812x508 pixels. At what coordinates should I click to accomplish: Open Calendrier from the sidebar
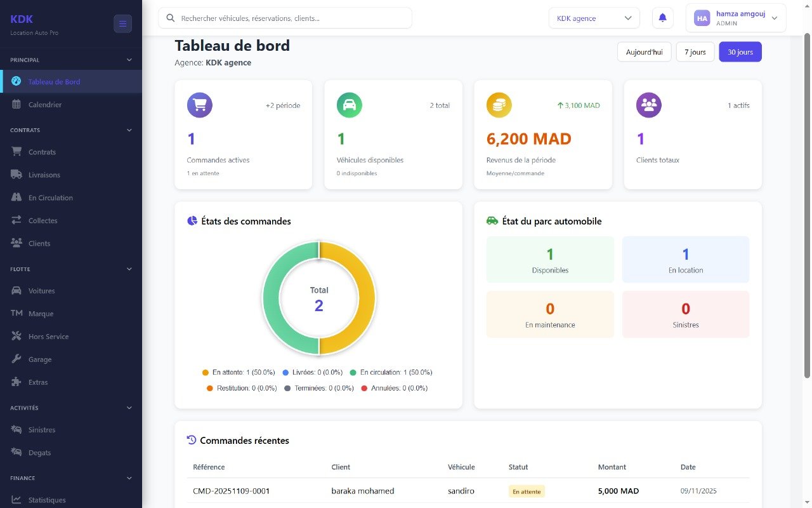point(44,105)
